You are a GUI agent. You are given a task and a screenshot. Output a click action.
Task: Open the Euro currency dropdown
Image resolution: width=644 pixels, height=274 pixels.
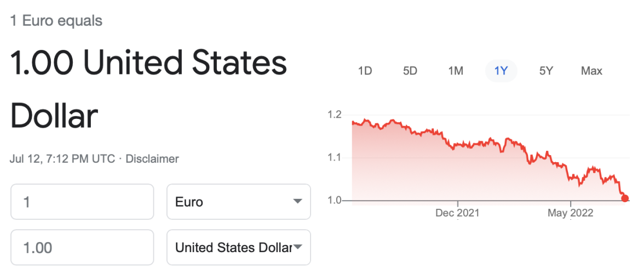239,202
